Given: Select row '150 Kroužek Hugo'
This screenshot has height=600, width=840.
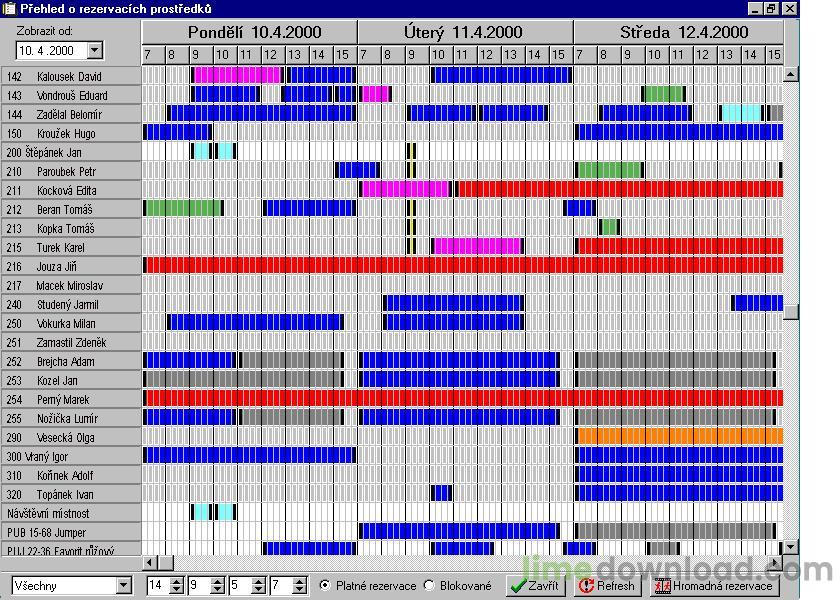Looking at the screenshot, I should (x=71, y=133).
